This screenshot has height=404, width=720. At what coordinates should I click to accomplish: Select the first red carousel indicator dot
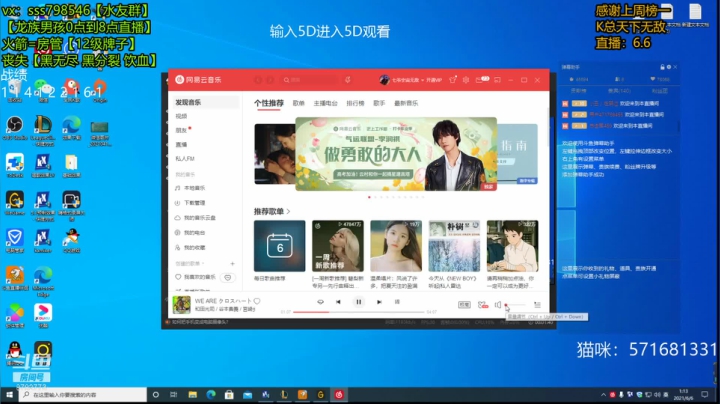tap(369, 197)
